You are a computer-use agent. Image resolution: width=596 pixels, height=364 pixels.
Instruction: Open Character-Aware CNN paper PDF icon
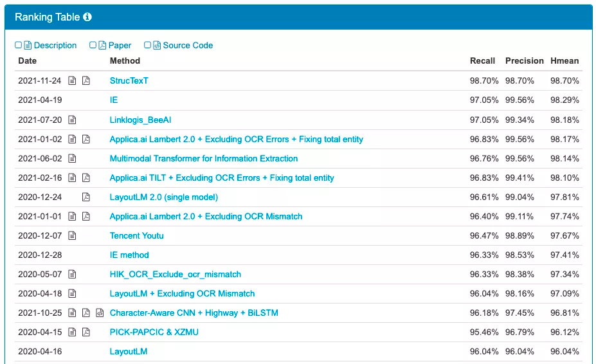pos(86,313)
